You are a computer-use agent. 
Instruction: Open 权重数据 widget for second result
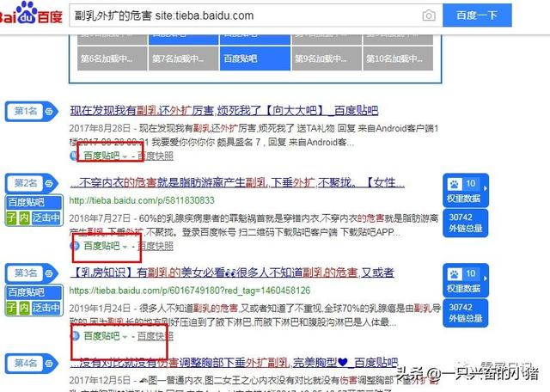coord(466,190)
